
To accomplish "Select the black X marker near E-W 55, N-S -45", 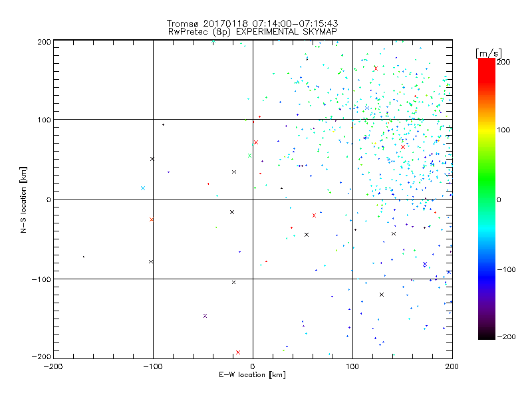I will pos(307,235).
